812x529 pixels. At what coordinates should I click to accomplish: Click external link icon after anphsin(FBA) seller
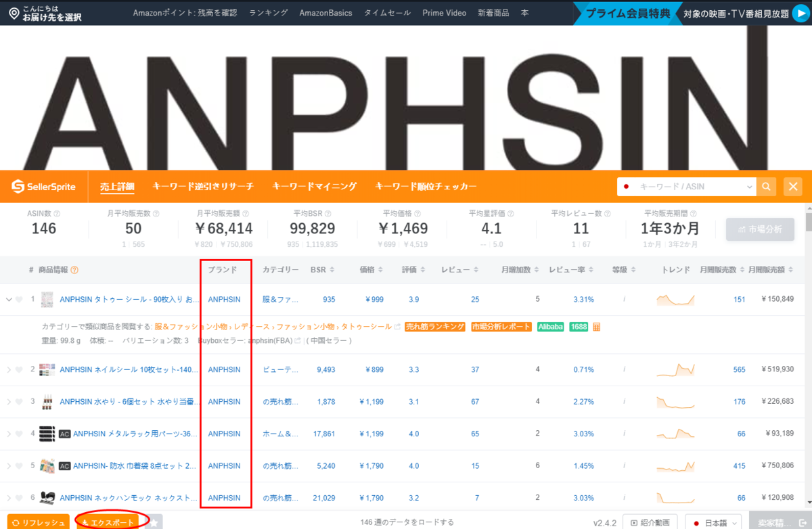coord(296,340)
